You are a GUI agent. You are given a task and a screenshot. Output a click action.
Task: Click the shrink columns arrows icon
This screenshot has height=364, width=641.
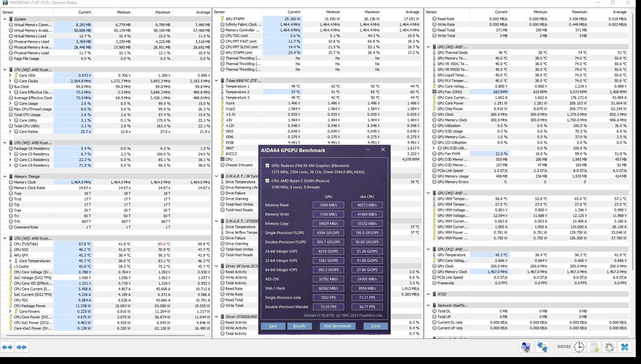22,347
